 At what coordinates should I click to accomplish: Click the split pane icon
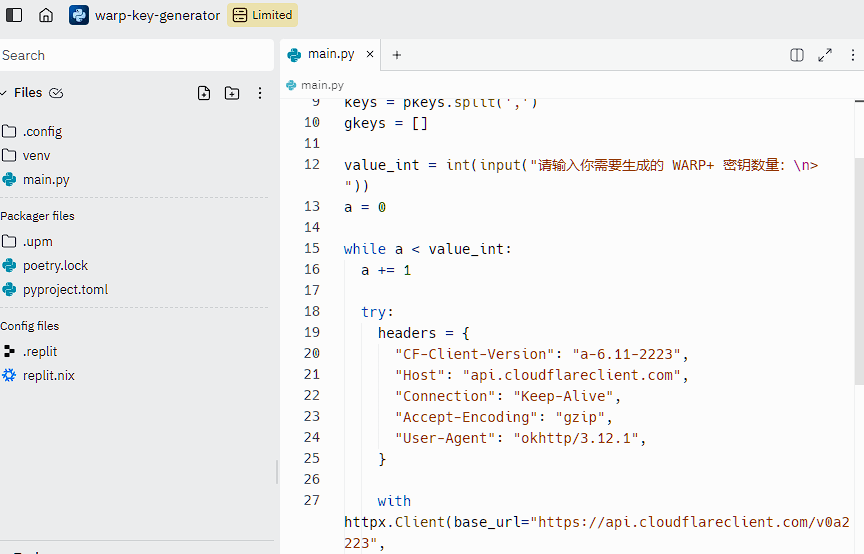tap(797, 55)
